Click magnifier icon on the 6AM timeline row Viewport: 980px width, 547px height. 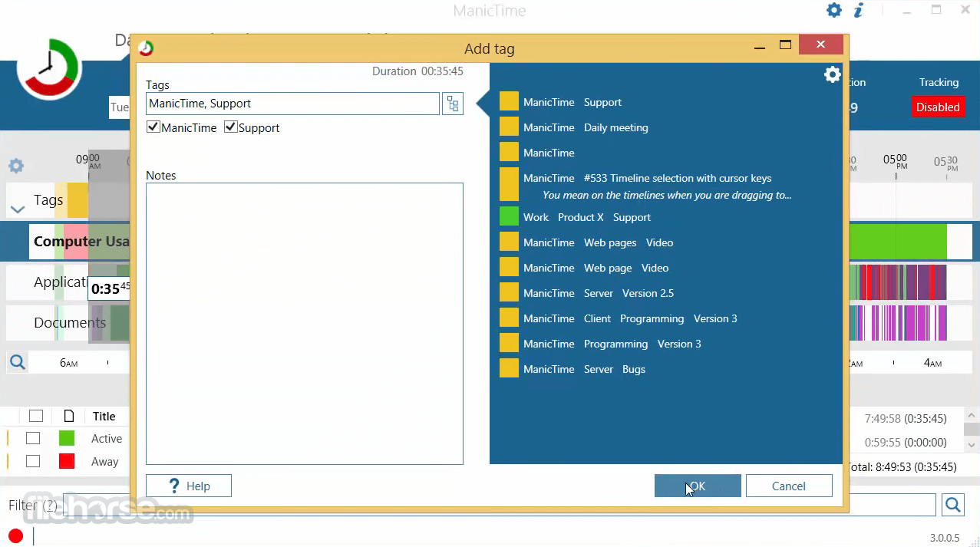coord(18,362)
